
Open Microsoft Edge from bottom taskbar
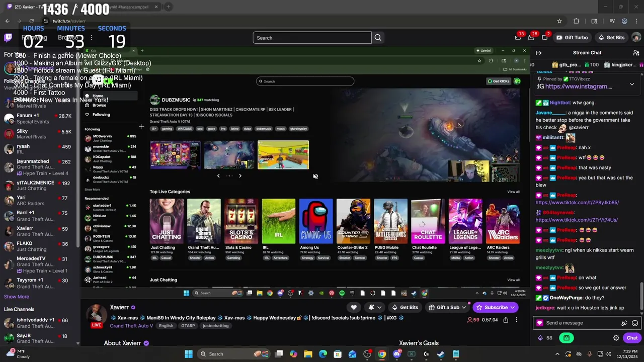323,354
